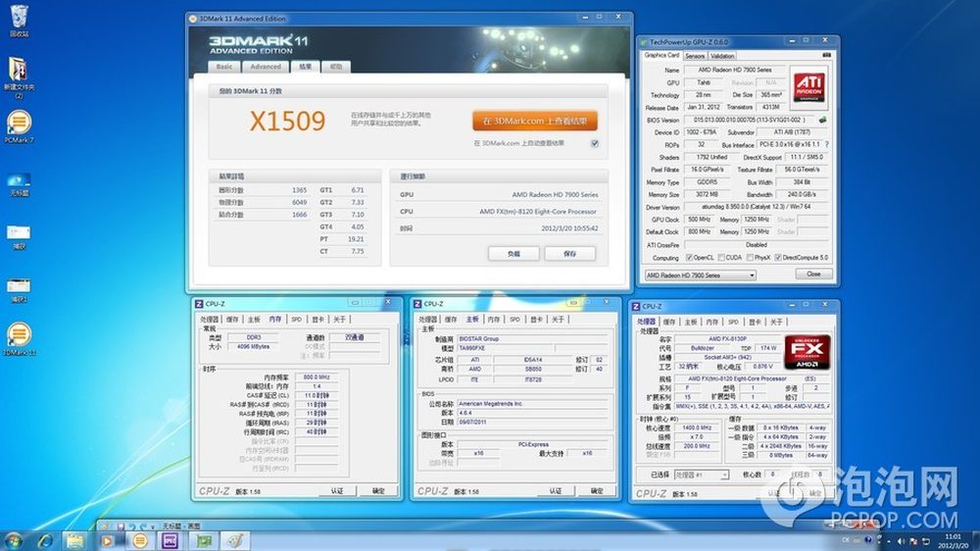Screen dimensions: 980x551
Task: Open the 3DMark 11 desktop shortcut
Action: click(20, 339)
